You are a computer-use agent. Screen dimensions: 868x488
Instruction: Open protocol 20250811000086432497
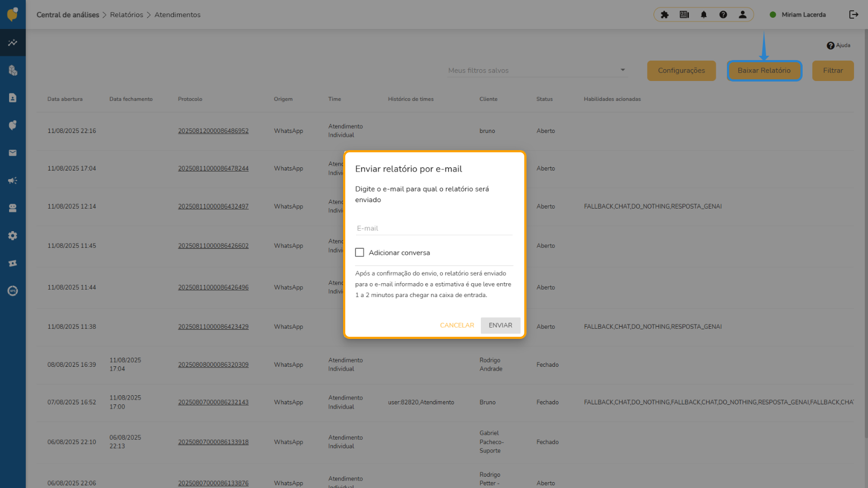click(x=213, y=206)
